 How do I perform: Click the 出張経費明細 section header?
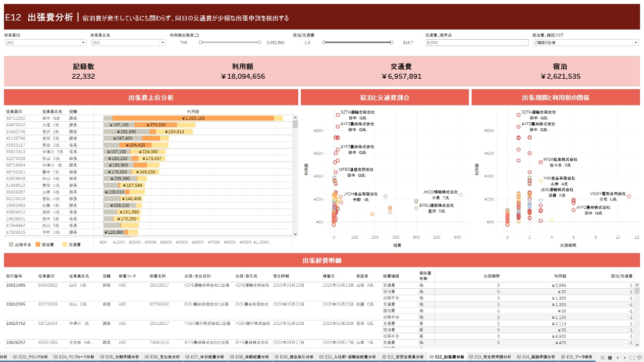pyautogui.click(x=322, y=260)
